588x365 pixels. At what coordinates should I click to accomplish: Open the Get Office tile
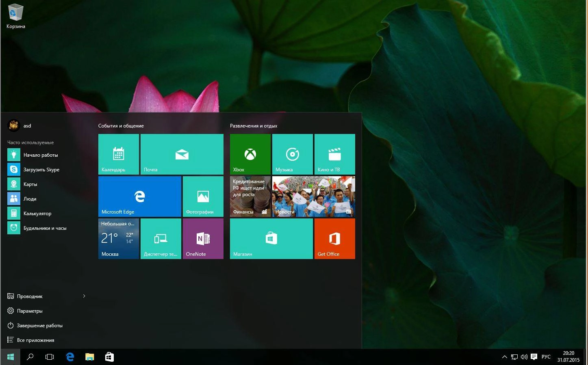(x=335, y=239)
